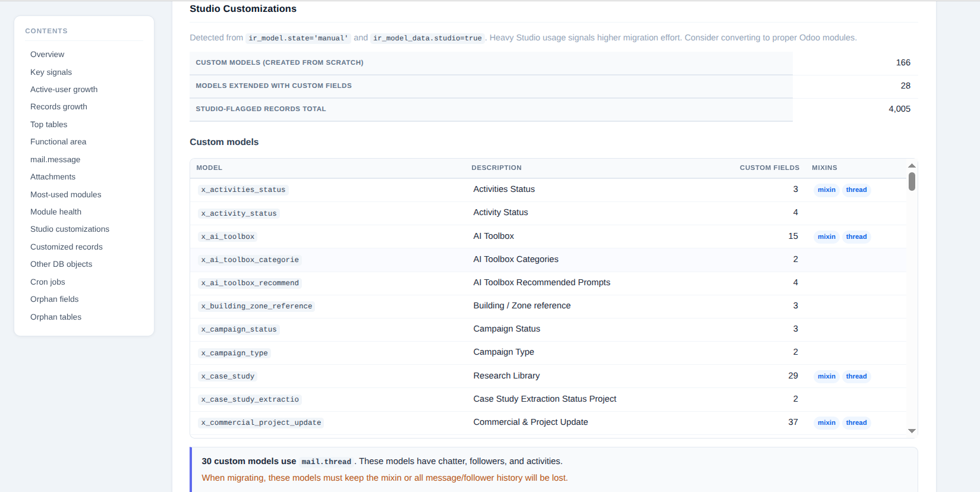Navigate to Orphan fields section

coord(54,299)
